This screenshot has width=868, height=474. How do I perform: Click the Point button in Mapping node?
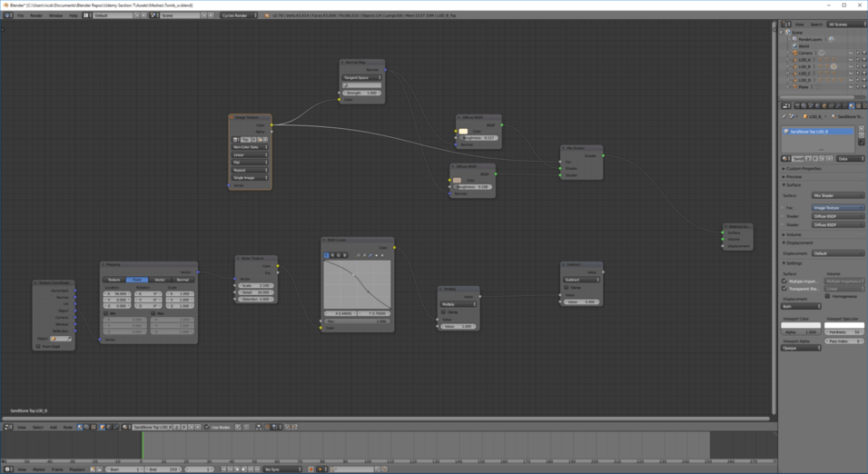(136, 280)
